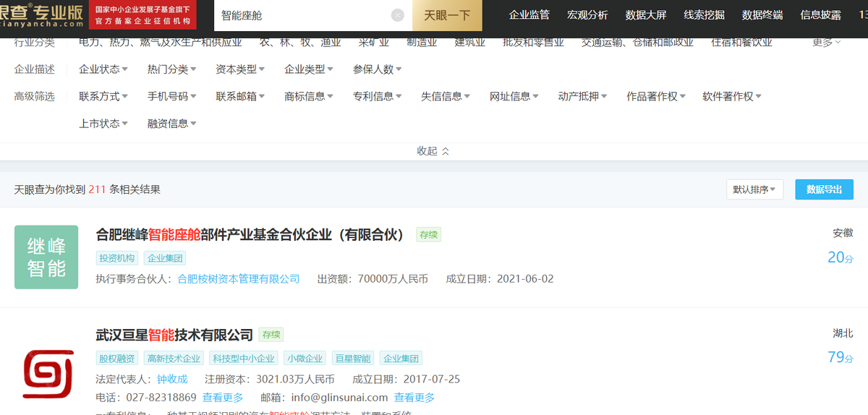Clear the search box with the X icon
The height and width of the screenshot is (415, 868).
coord(398,15)
